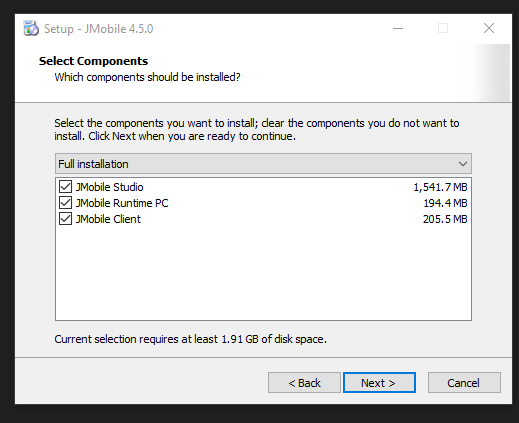Click empty area of the components list
The width and height of the screenshot is (519, 423).
point(263,273)
